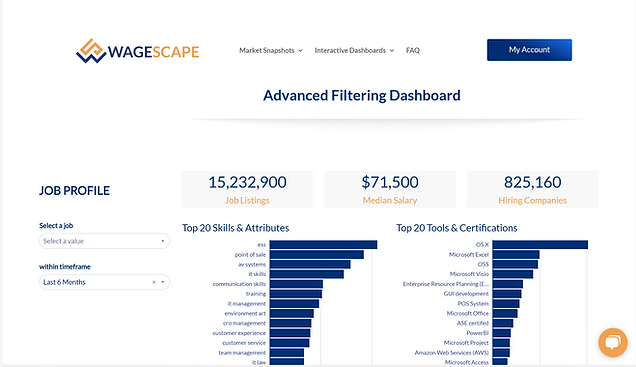Viewport: 636px width, 367px height.
Task: Click the Market Snapshots chevron
Action: coord(301,51)
